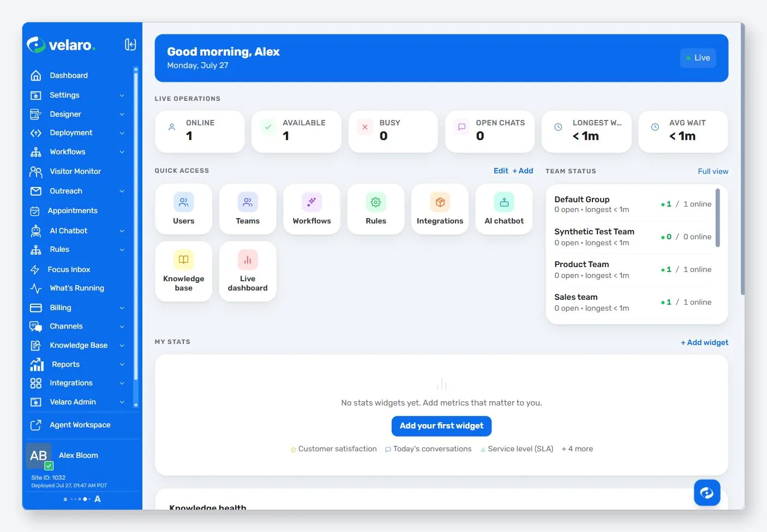Expand the Designer menu chevron
This screenshot has width=767, height=532.
point(122,114)
